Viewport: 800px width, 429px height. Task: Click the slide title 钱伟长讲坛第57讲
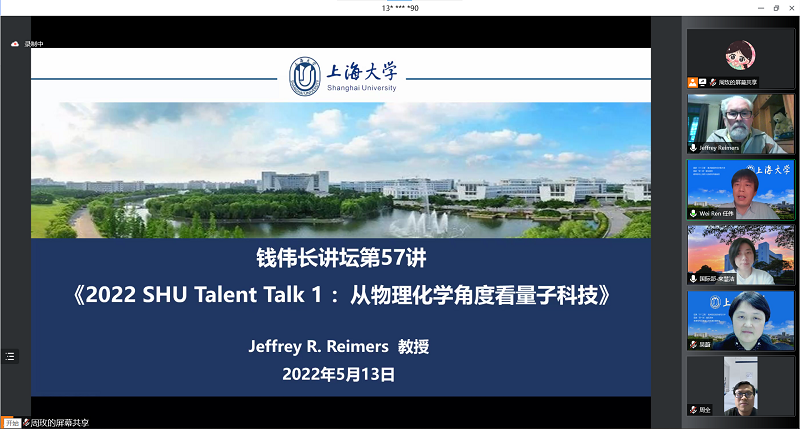pyautogui.click(x=341, y=258)
